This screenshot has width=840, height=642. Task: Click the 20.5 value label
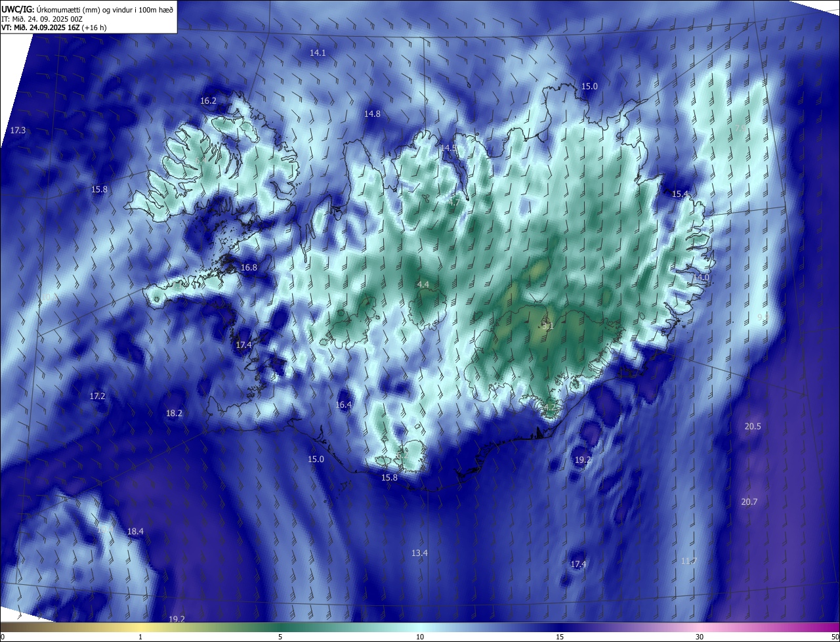point(753,427)
